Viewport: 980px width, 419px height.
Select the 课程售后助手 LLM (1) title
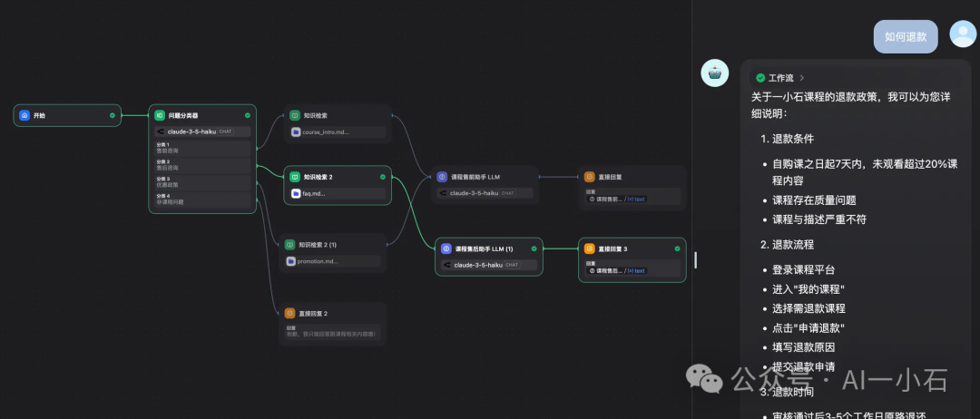tap(485, 248)
